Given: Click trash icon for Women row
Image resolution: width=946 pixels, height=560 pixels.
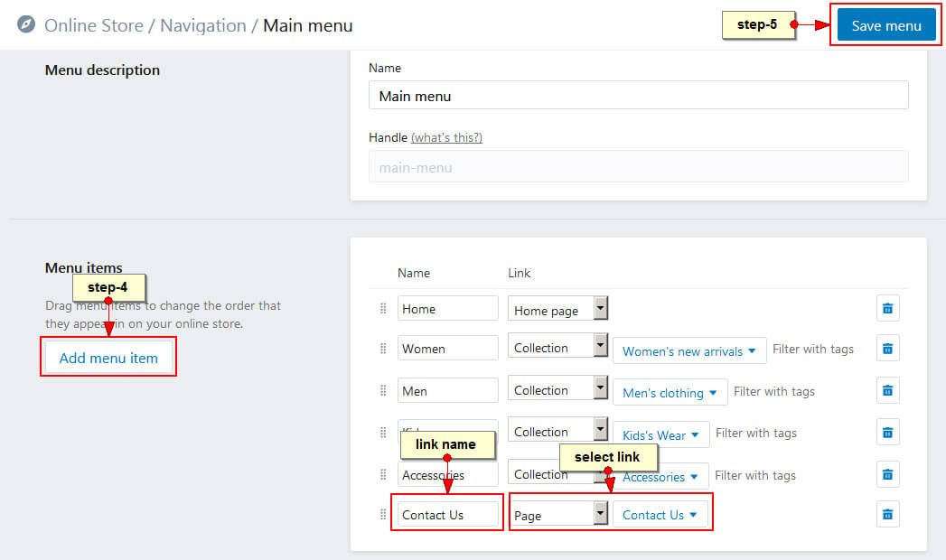Looking at the screenshot, I should (886, 349).
